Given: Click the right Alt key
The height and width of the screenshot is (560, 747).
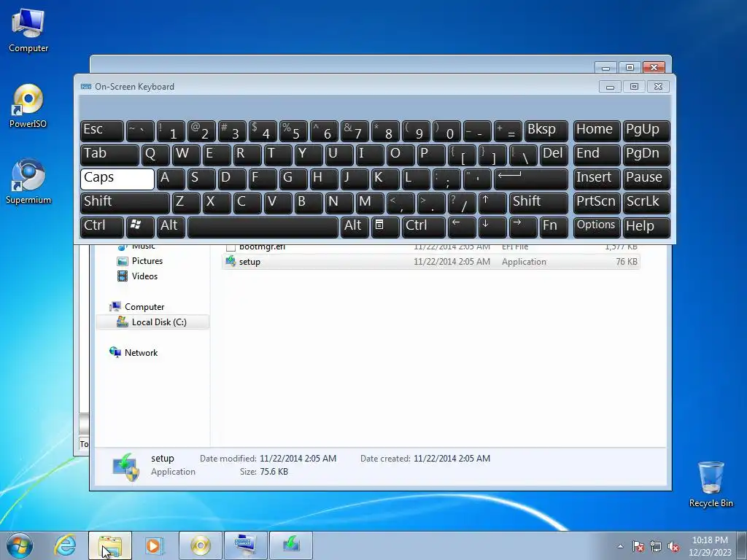Looking at the screenshot, I should 355,227.
